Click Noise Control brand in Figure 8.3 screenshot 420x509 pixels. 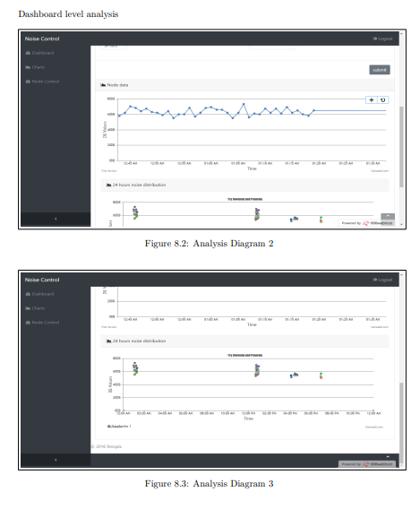click(x=42, y=280)
